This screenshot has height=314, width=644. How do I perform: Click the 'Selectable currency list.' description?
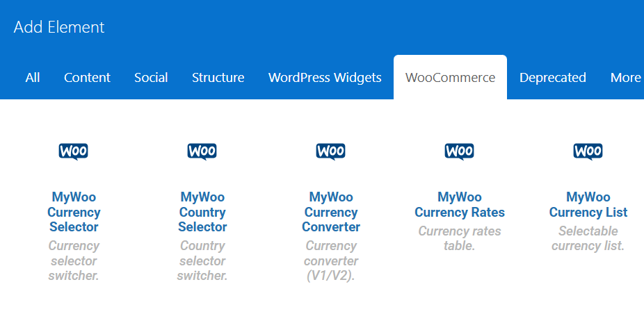coord(588,238)
